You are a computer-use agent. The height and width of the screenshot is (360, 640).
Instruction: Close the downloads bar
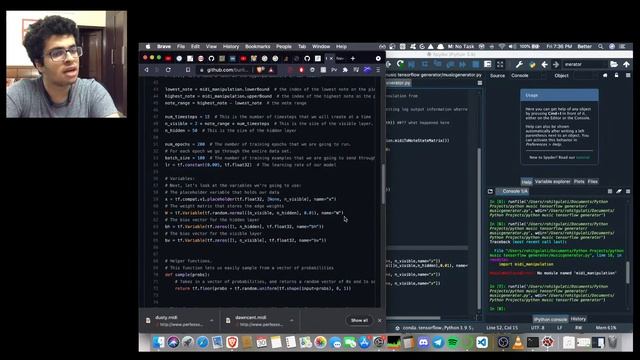380,320
